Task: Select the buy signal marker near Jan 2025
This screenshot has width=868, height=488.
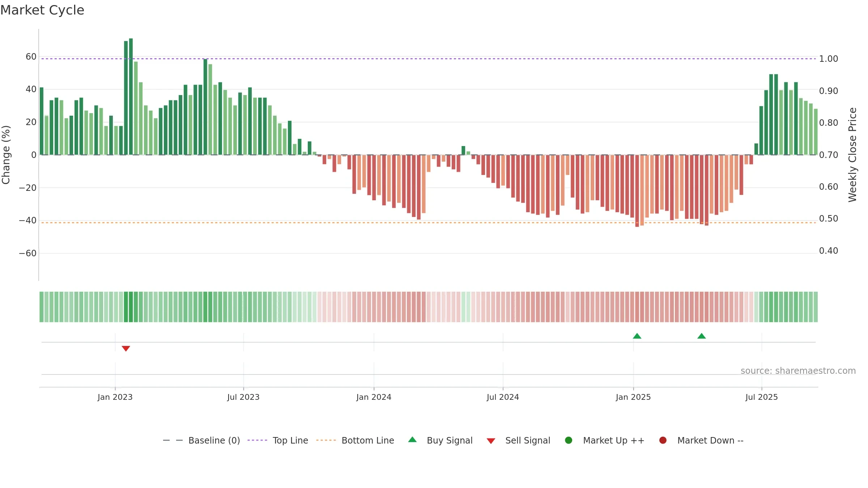Action: [x=637, y=336]
